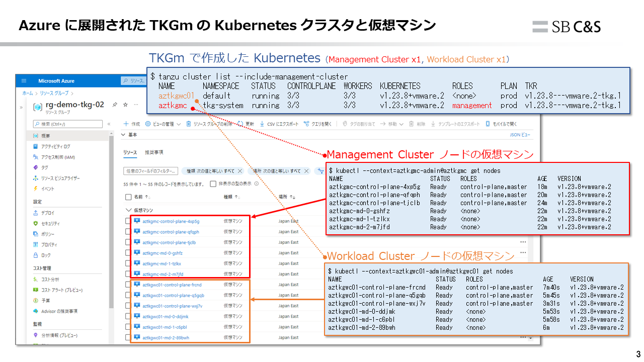This screenshot has width=644, height=362.
Task: Remove the 種類 filter pill with X
Action: click(240, 171)
